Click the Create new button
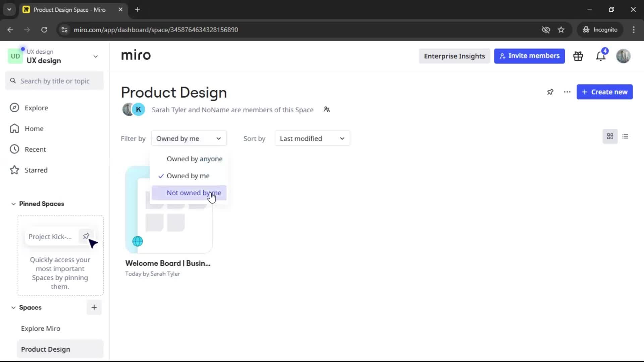This screenshot has height=362, width=644. [604, 92]
